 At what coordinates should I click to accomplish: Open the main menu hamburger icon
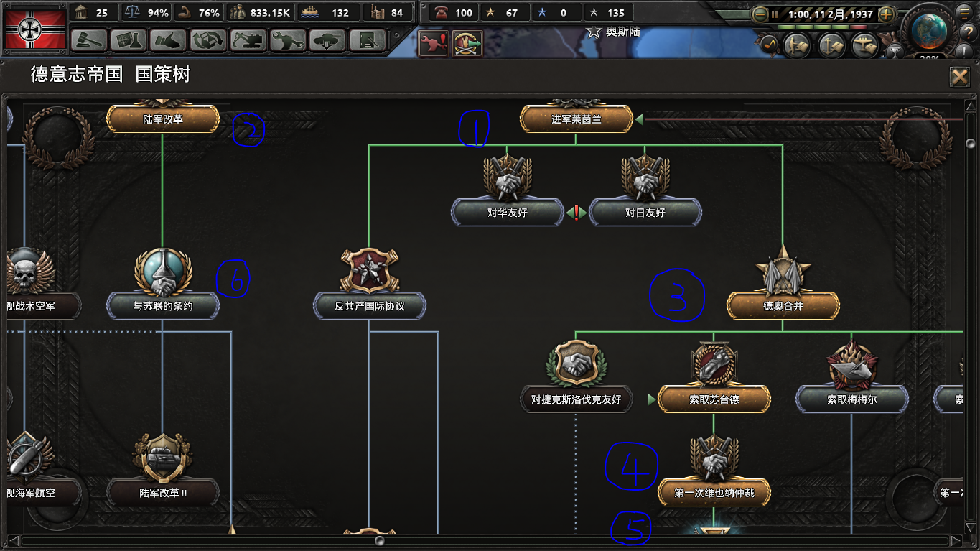point(965,11)
